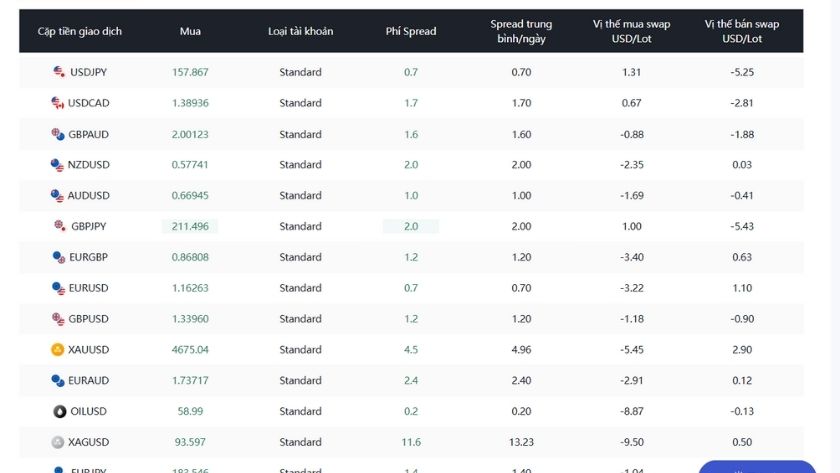Click the AUDUSD pair name
Screen dimensions: 840x473
[89, 196]
